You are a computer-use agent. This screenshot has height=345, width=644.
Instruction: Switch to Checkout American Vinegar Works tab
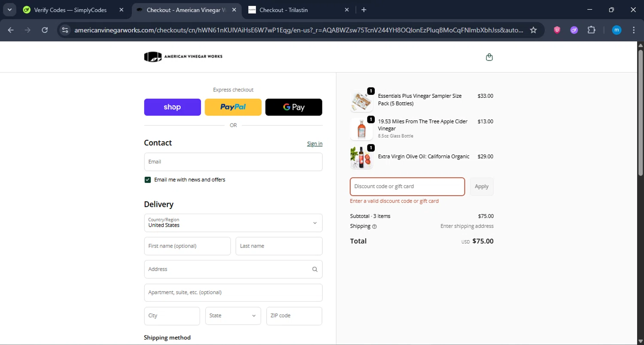click(186, 10)
